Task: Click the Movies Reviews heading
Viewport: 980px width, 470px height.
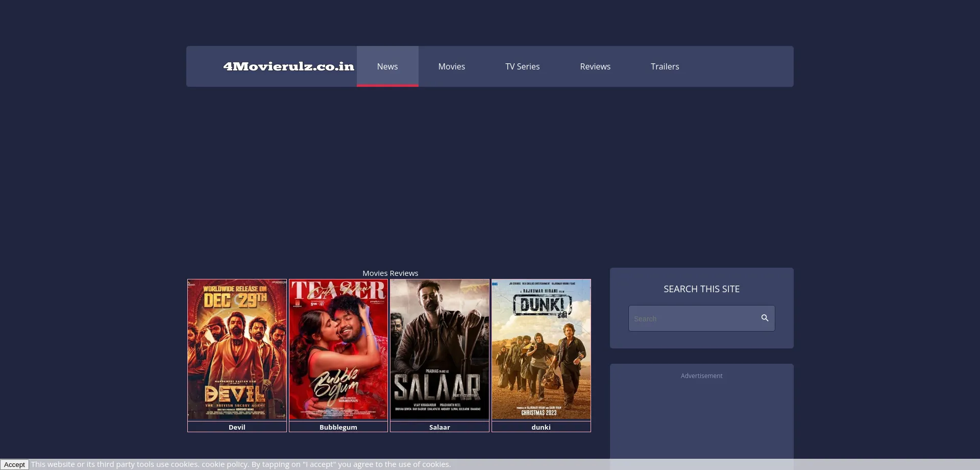Action: (x=390, y=273)
